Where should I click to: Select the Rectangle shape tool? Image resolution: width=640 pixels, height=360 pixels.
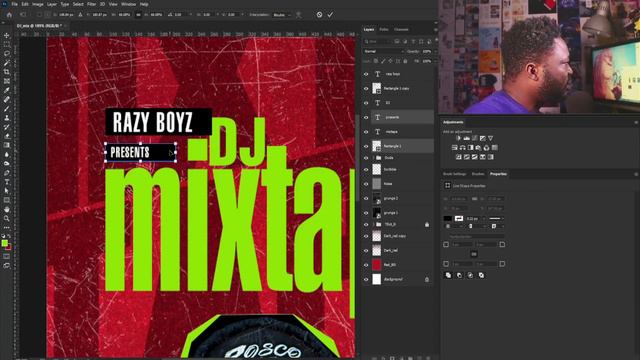pyautogui.click(x=7, y=200)
